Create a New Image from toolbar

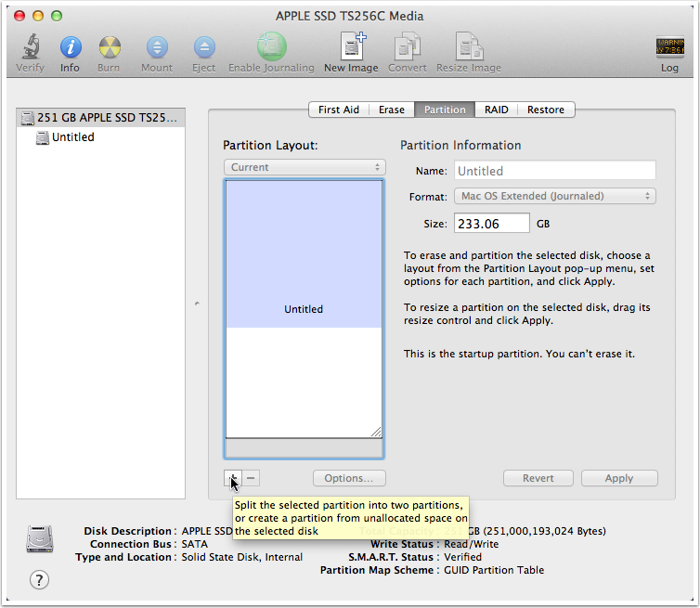point(353,45)
